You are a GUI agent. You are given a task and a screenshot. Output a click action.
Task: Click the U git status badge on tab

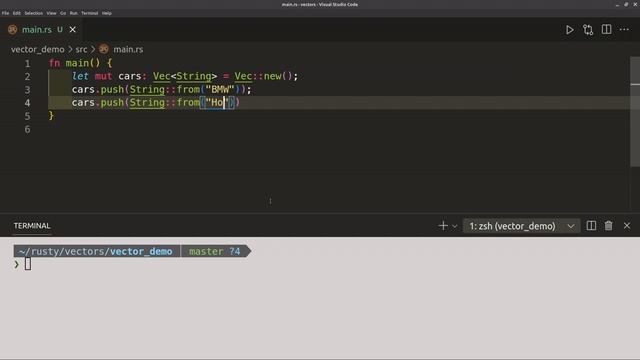click(60, 29)
